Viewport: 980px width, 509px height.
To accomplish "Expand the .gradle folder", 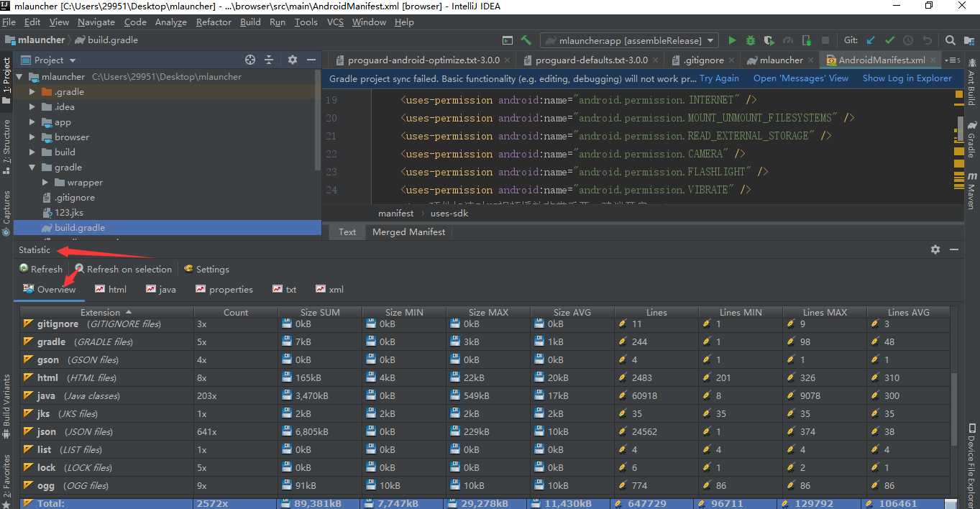I will point(32,91).
